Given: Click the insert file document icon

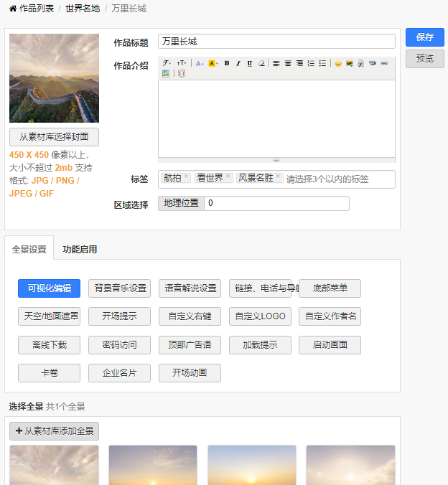Looking at the screenshot, I should [x=361, y=63].
